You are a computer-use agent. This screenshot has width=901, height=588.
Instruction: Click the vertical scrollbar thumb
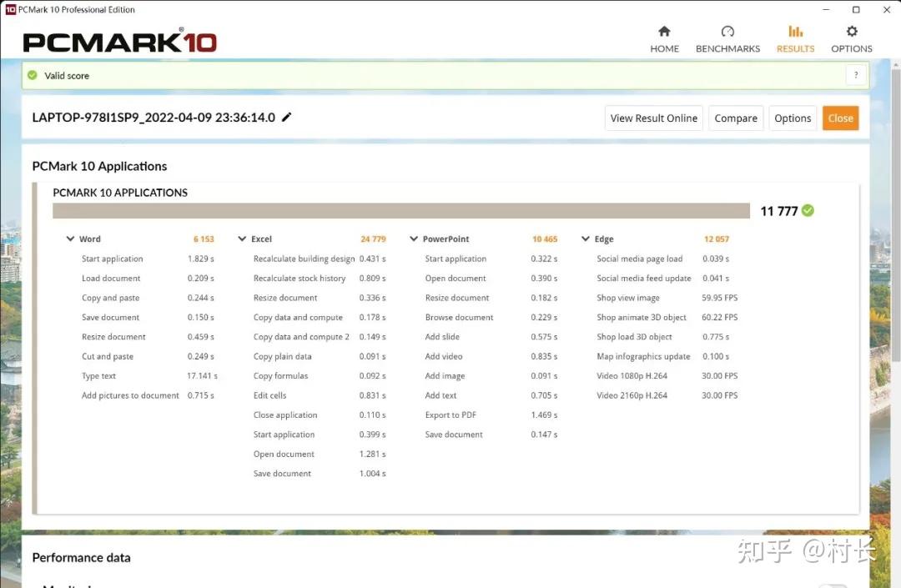point(895,215)
